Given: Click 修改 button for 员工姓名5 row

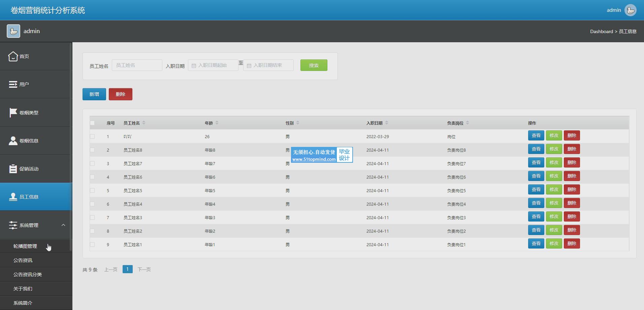Looking at the screenshot, I should pyautogui.click(x=554, y=189).
